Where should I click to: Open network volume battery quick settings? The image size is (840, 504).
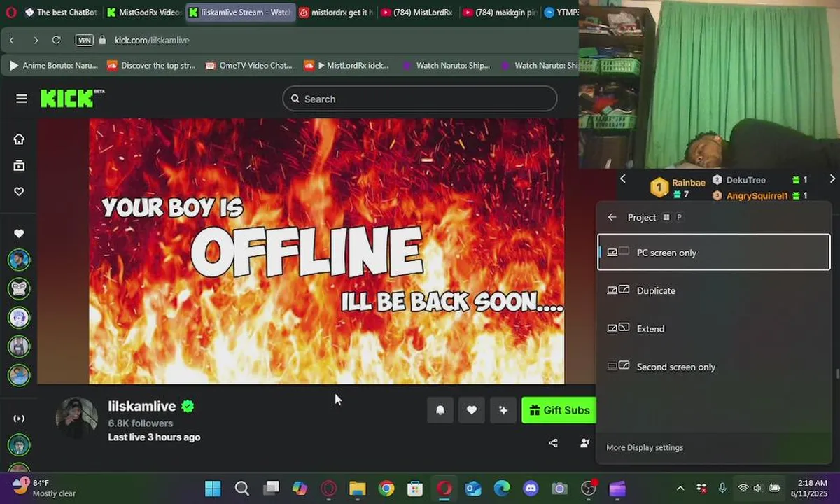(x=759, y=488)
